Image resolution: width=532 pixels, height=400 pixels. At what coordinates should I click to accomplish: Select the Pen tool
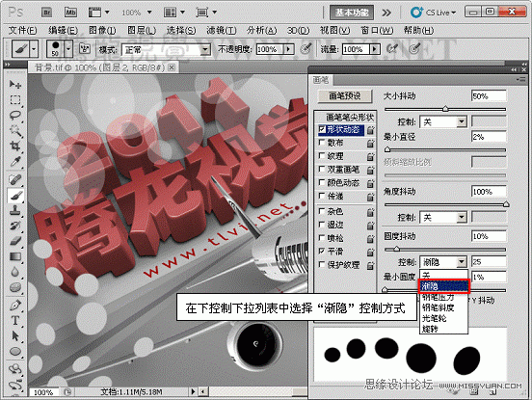pos(15,306)
